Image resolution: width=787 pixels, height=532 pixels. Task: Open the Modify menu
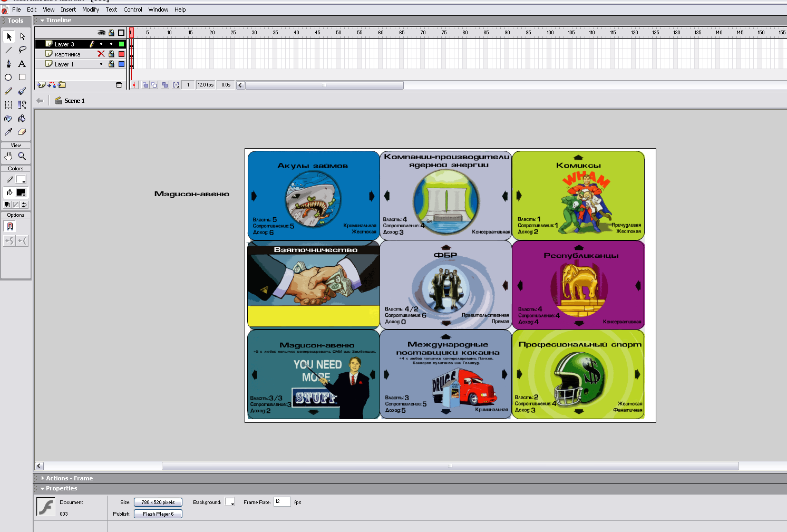pyautogui.click(x=91, y=9)
